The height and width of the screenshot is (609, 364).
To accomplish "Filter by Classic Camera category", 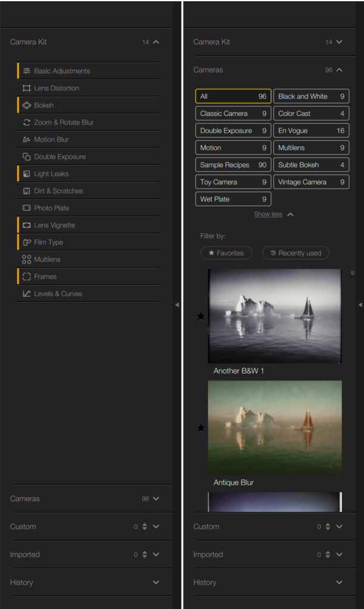I will (233, 113).
